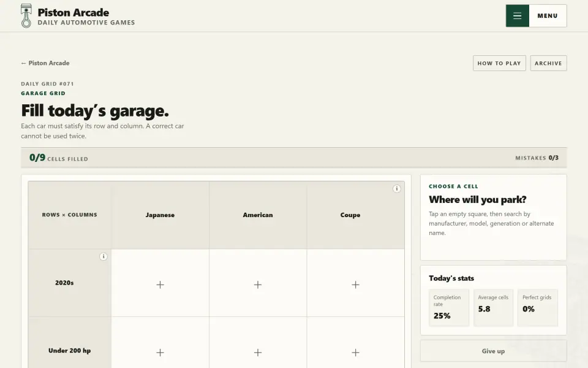This screenshot has width=588, height=368.
Task: Click the 'Where will you park?' heading
Action: [x=477, y=199]
